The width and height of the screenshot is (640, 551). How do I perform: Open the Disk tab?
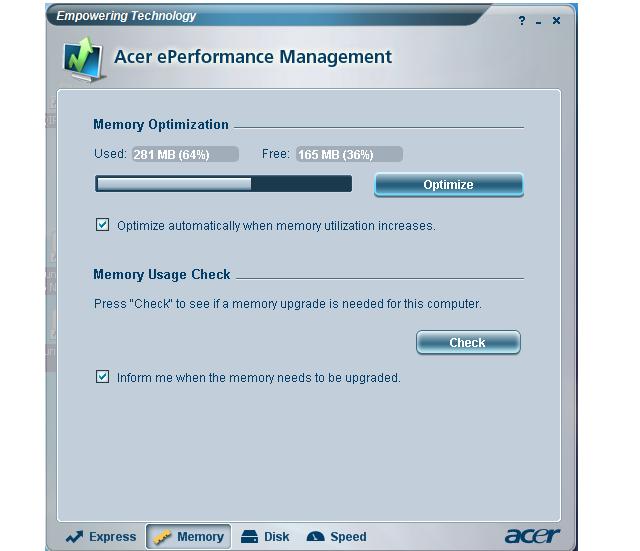click(265, 536)
